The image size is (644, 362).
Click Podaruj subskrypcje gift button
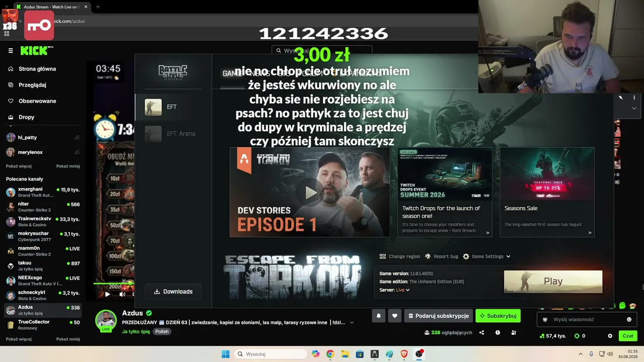[x=438, y=316]
